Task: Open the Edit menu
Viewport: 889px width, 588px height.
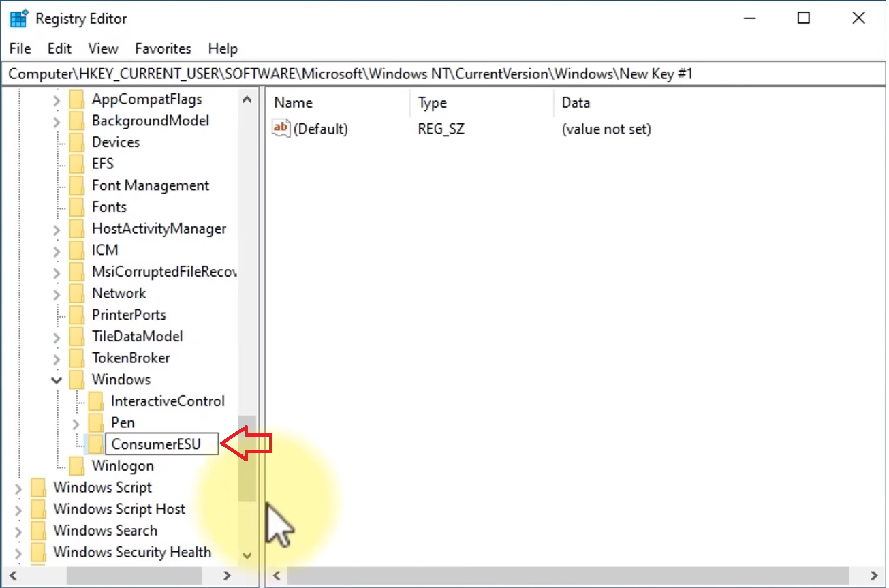Action: 59,48
